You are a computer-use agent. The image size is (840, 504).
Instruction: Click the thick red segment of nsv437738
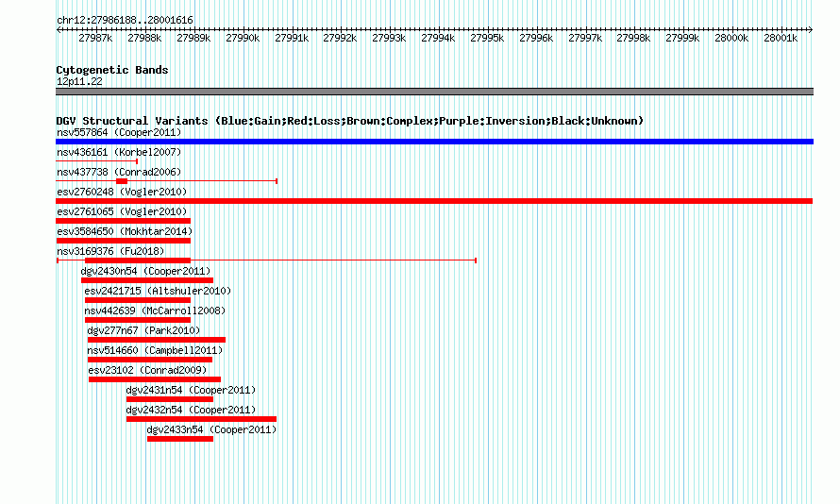(122, 181)
